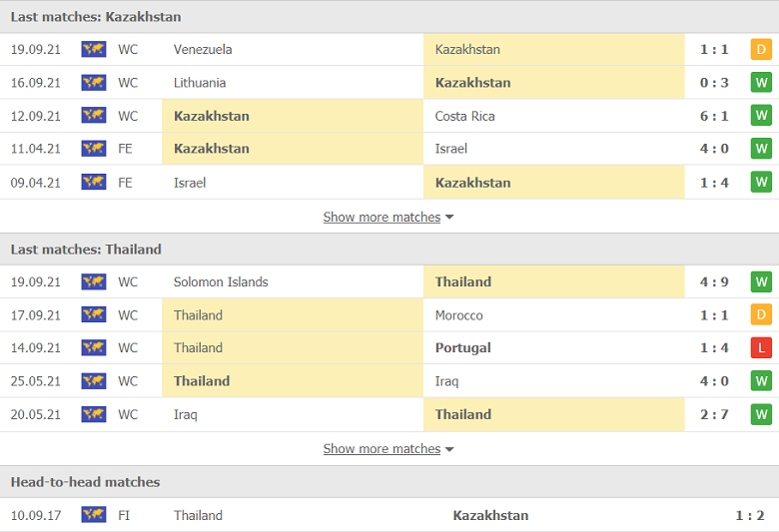
Task: Open the Israel vs Kazakhstan 1:4 score
Action: tap(714, 183)
